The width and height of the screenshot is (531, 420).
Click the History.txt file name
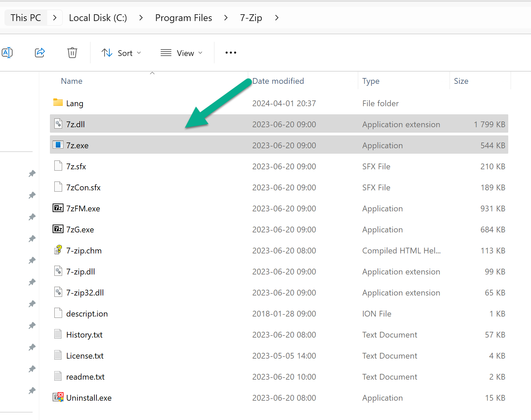tap(84, 335)
